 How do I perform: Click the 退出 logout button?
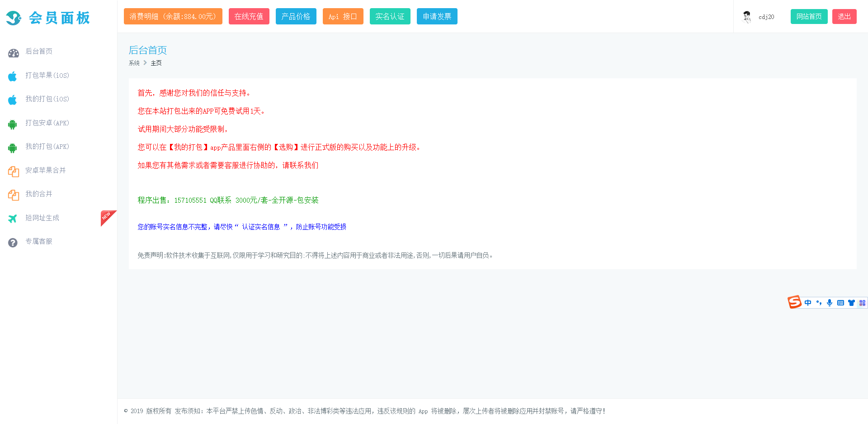tap(844, 16)
